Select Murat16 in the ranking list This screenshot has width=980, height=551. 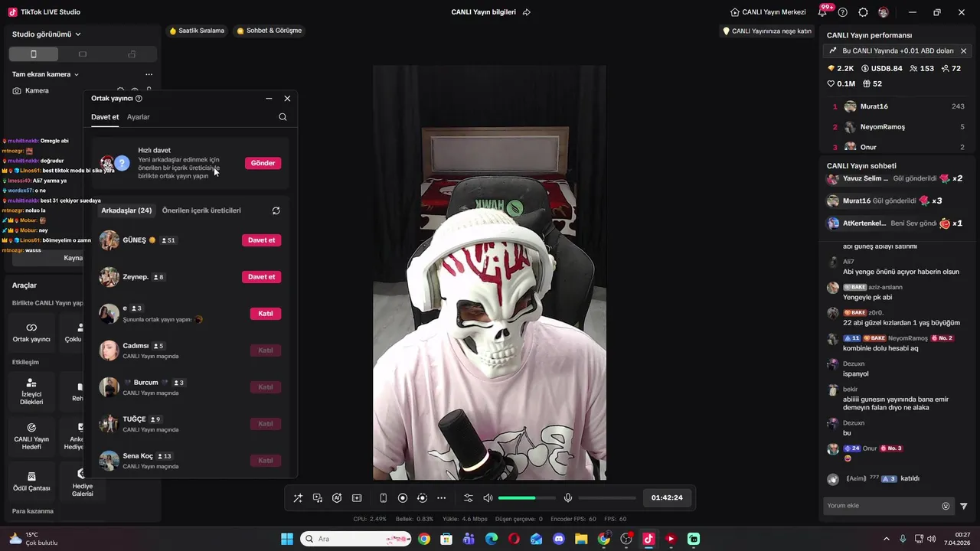click(898, 106)
